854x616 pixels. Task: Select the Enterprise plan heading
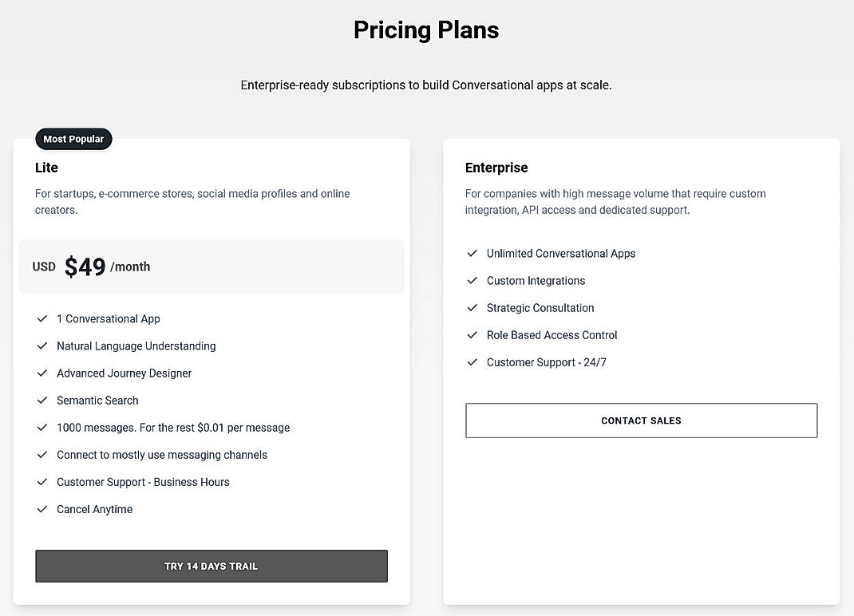(x=496, y=168)
